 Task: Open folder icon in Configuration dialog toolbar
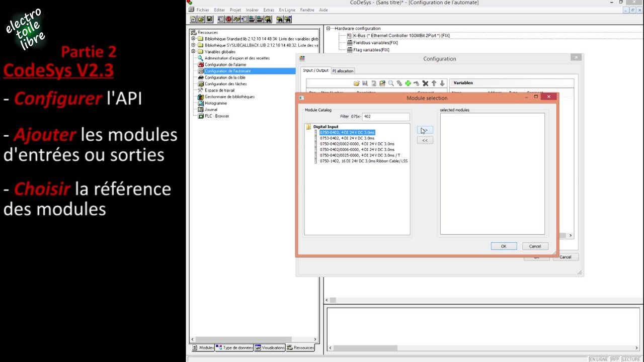tap(357, 83)
